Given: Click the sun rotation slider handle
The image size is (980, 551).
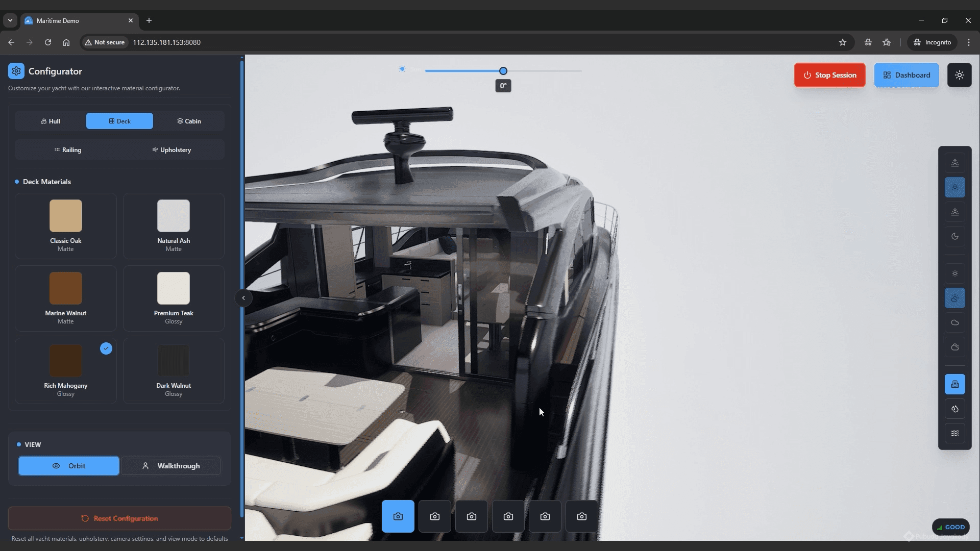Looking at the screenshot, I should pyautogui.click(x=503, y=71).
